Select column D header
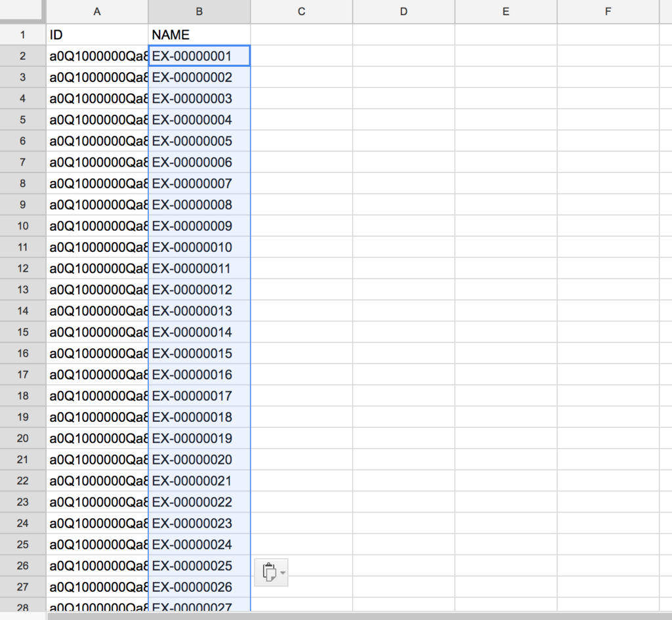Image resolution: width=672 pixels, height=620 pixels. [404, 12]
